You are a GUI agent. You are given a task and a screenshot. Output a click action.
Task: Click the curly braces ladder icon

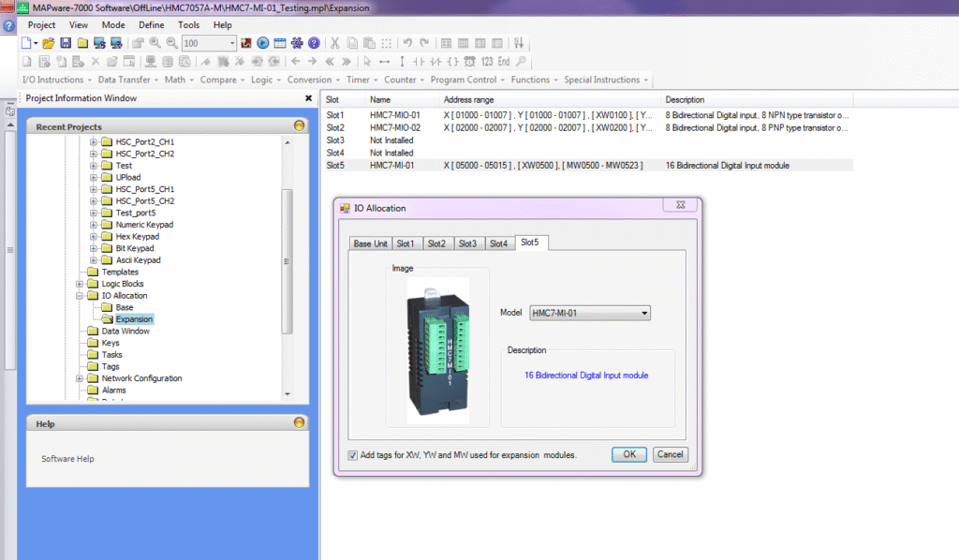[x=452, y=61]
